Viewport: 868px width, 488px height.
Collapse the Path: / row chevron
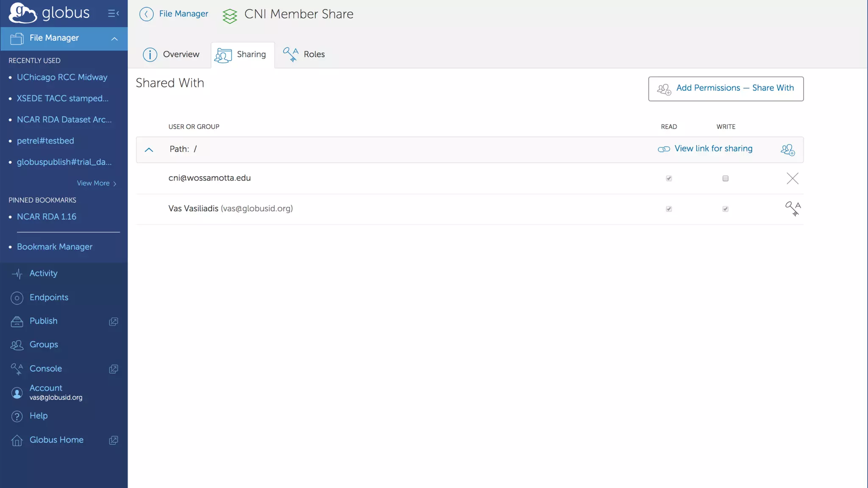[x=149, y=150]
